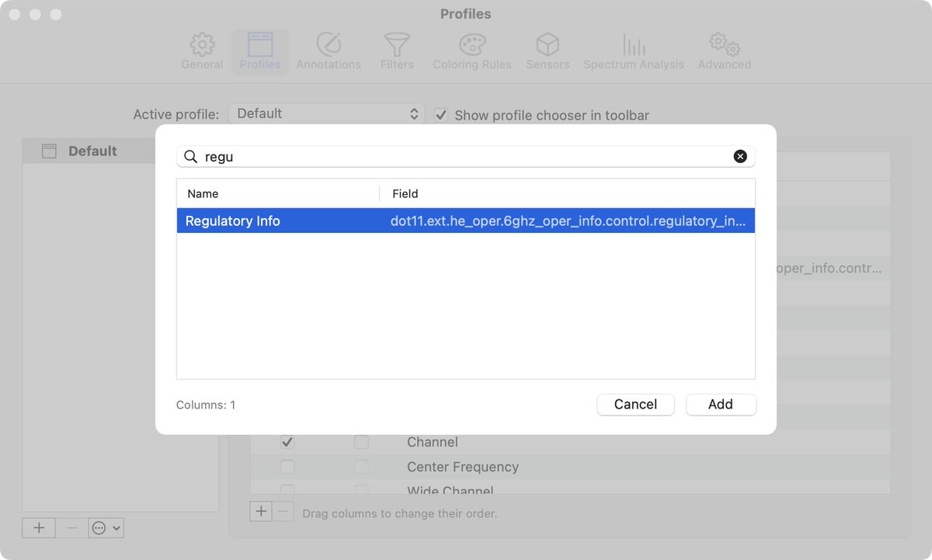
Task: Open the Annotations preferences pane
Action: [328, 50]
